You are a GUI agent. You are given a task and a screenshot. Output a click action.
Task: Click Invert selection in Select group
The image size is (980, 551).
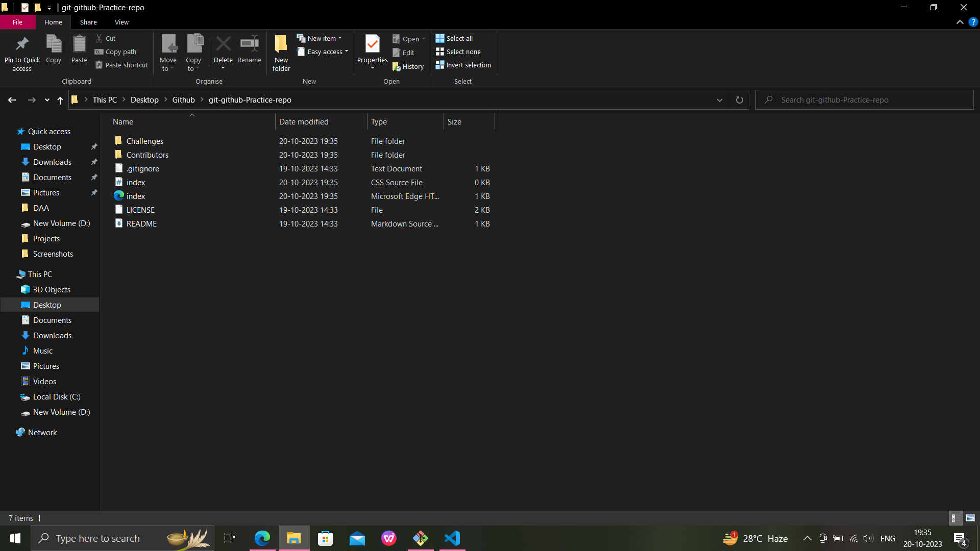[x=463, y=65]
